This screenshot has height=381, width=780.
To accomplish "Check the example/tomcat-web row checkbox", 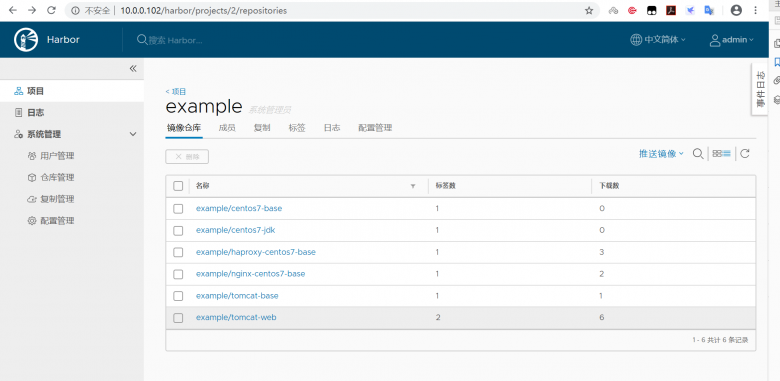I will pyautogui.click(x=178, y=318).
